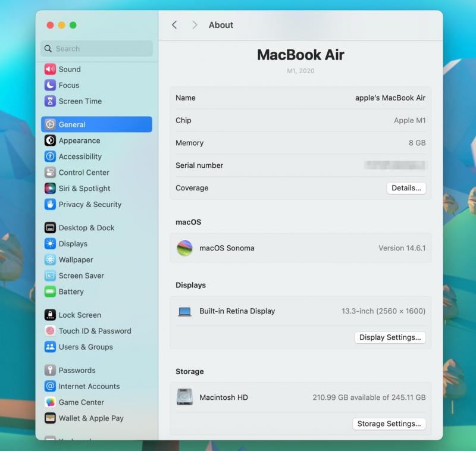The width and height of the screenshot is (476, 451).
Task: Open the Wallpaper icon
Action: pos(50,260)
